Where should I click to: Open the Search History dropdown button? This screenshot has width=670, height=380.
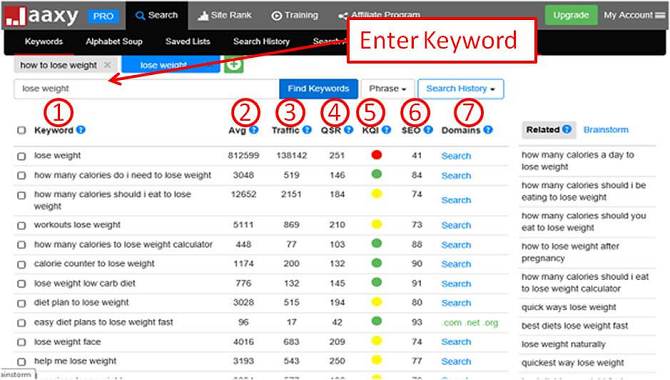461,88
